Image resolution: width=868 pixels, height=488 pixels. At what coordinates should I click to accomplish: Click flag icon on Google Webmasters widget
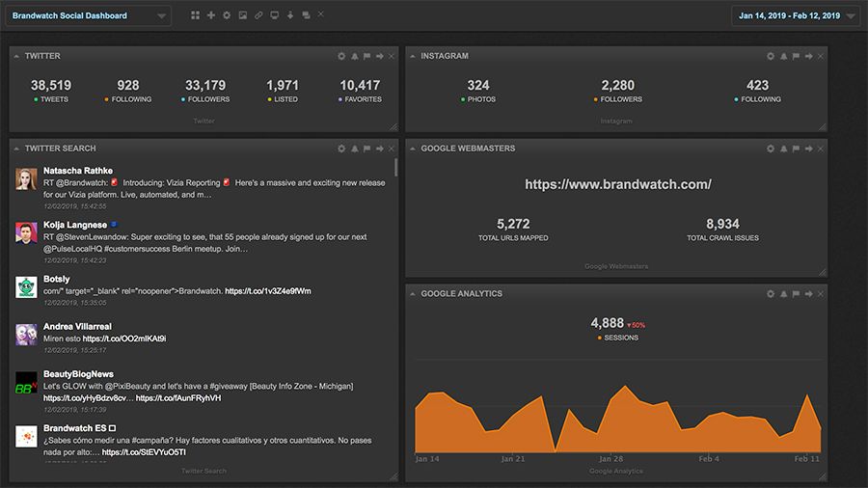[796, 149]
